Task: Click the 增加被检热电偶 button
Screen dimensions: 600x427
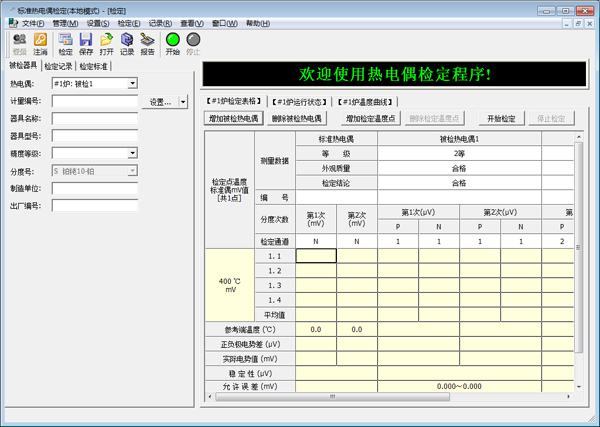Action: (233, 118)
